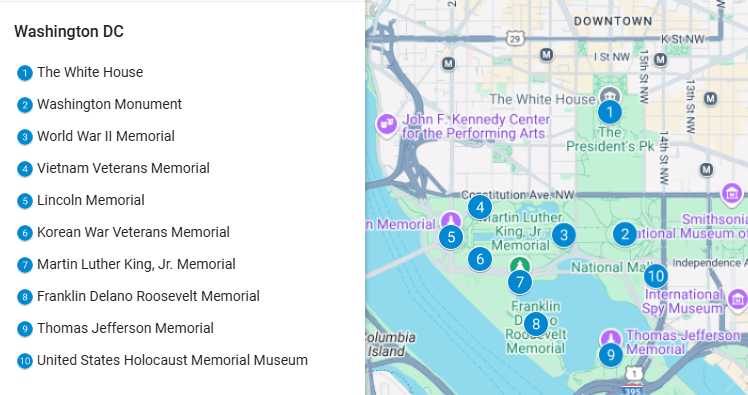Click map pin number 6
Image resolution: width=748 pixels, height=395 pixels.
(480, 259)
